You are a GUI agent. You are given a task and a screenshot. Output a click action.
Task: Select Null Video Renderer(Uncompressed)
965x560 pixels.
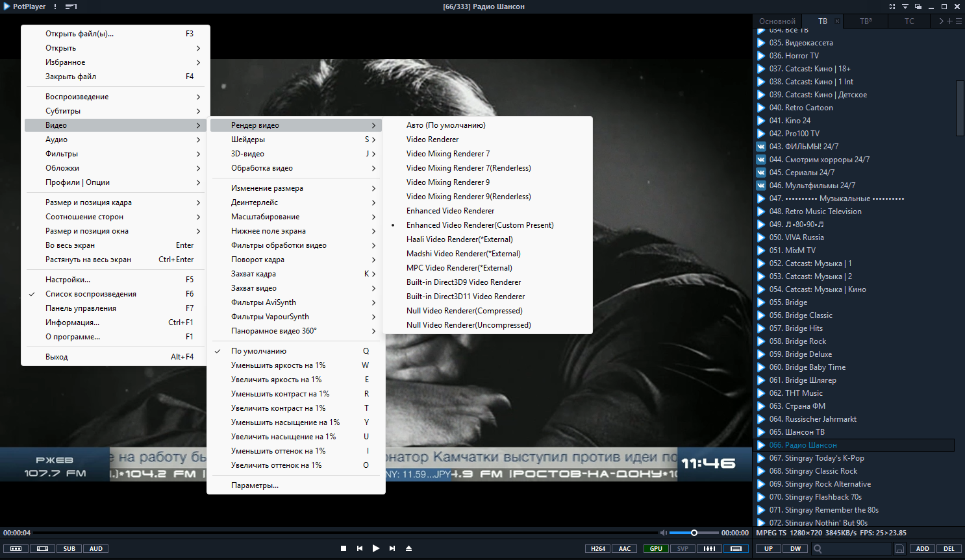[488, 325]
